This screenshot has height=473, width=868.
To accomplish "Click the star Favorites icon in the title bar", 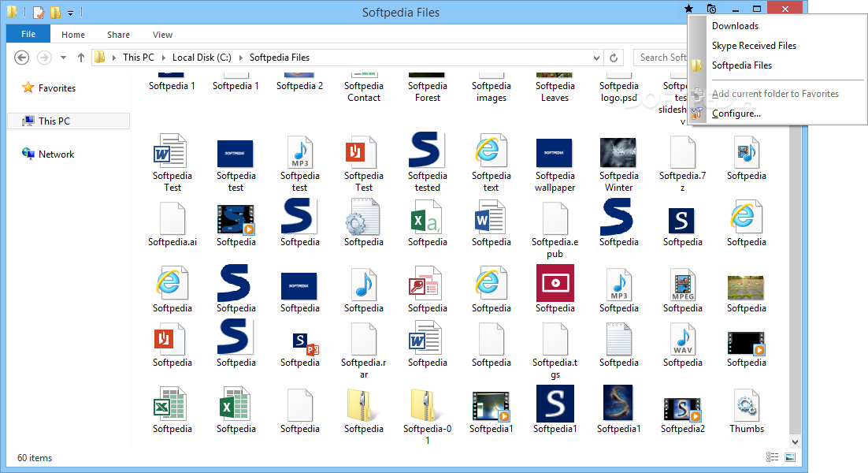I will pyautogui.click(x=688, y=9).
